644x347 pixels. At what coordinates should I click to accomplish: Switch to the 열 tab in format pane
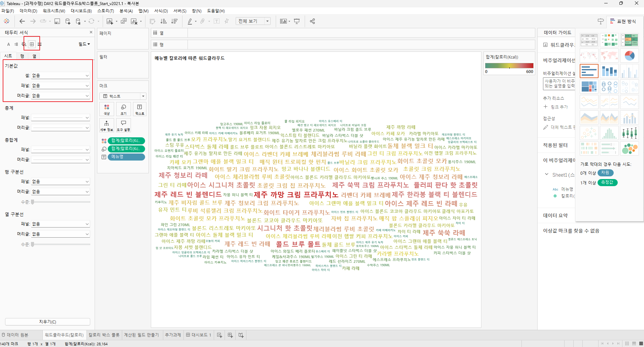click(x=34, y=56)
